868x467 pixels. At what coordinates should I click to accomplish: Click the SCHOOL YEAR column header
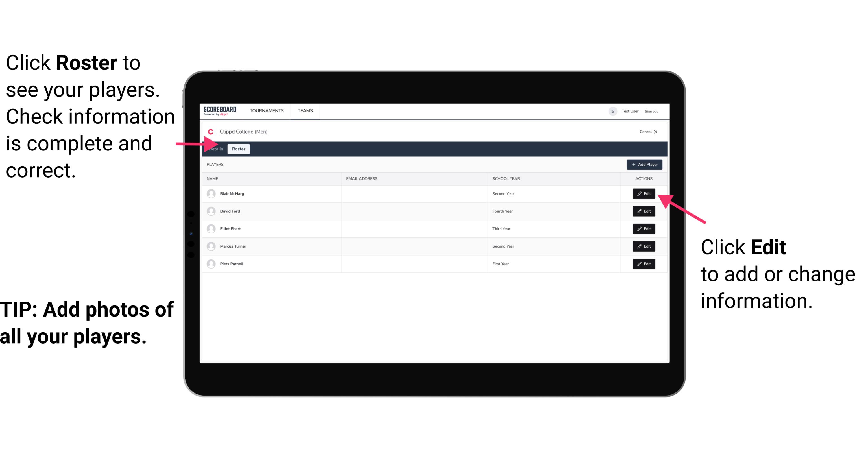[505, 178]
